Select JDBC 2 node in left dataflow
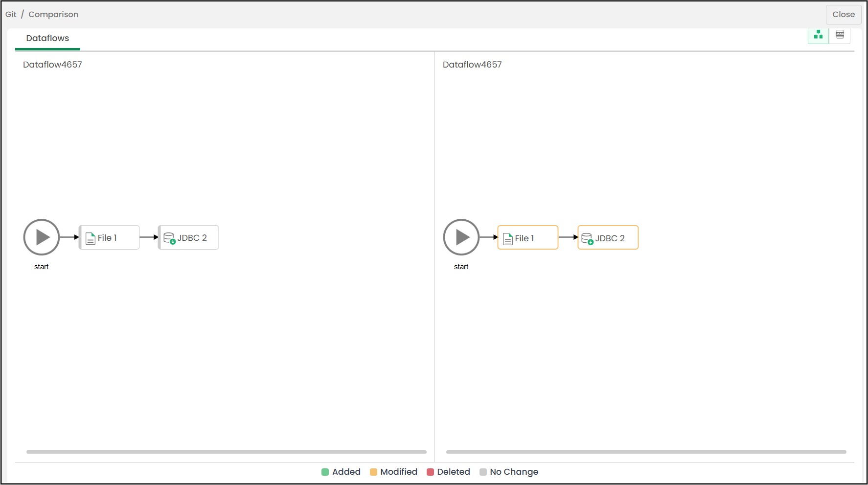 (x=189, y=238)
